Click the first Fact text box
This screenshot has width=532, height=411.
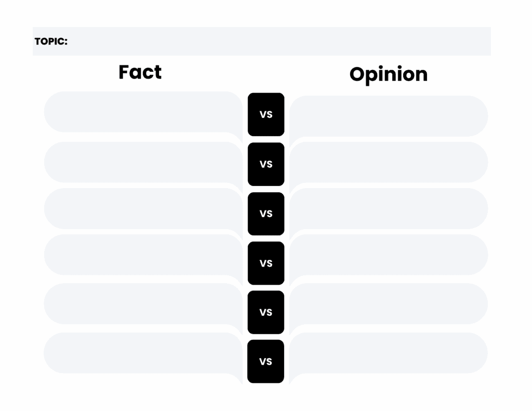coord(143,112)
